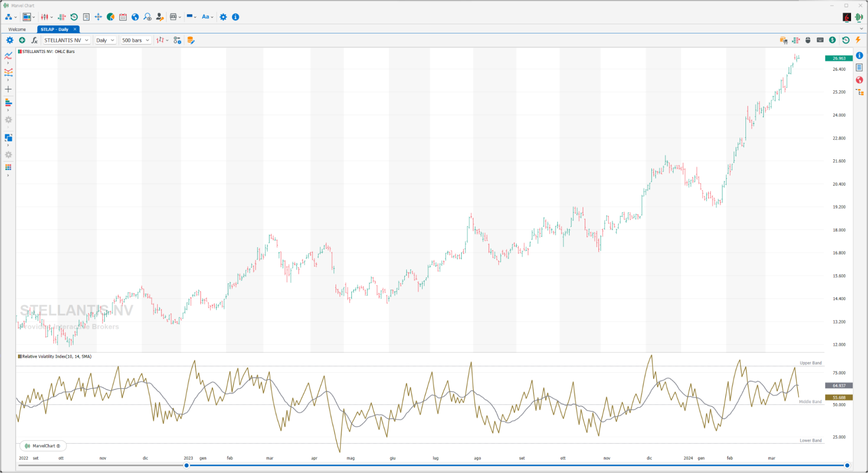Click the green add (plus) icon
The width and height of the screenshot is (868, 473).
[22, 40]
